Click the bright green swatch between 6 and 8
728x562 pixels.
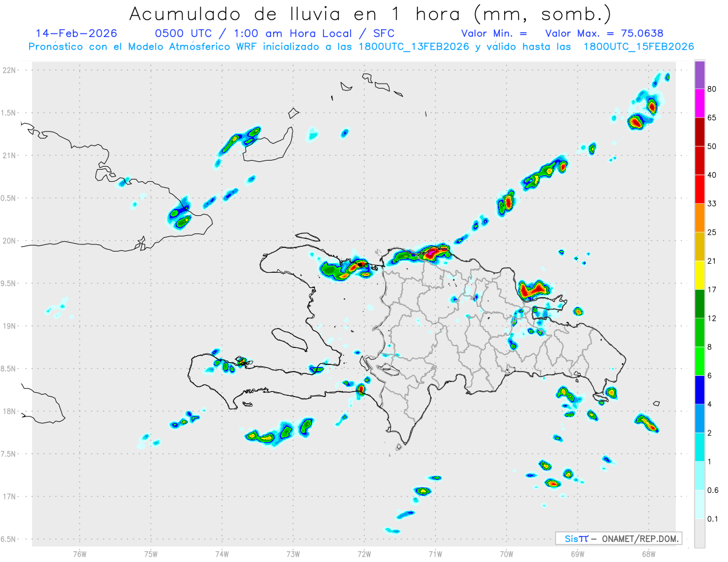pyautogui.click(x=699, y=361)
